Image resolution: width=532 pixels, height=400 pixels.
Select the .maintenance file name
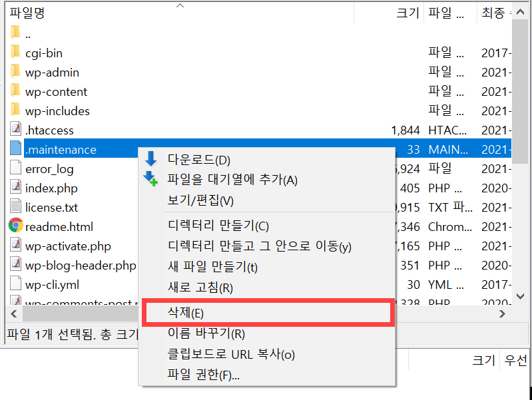point(61,150)
